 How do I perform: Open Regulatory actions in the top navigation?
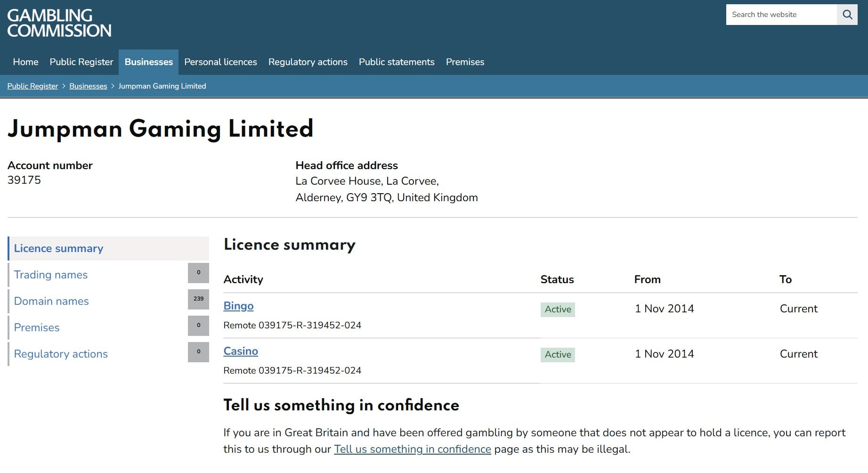tap(308, 62)
